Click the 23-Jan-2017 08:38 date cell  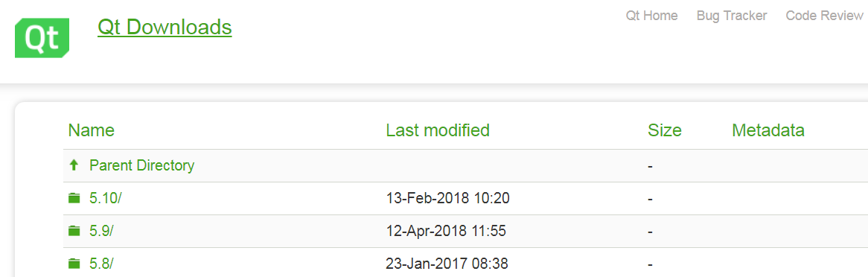pyautogui.click(x=447, y=263)
